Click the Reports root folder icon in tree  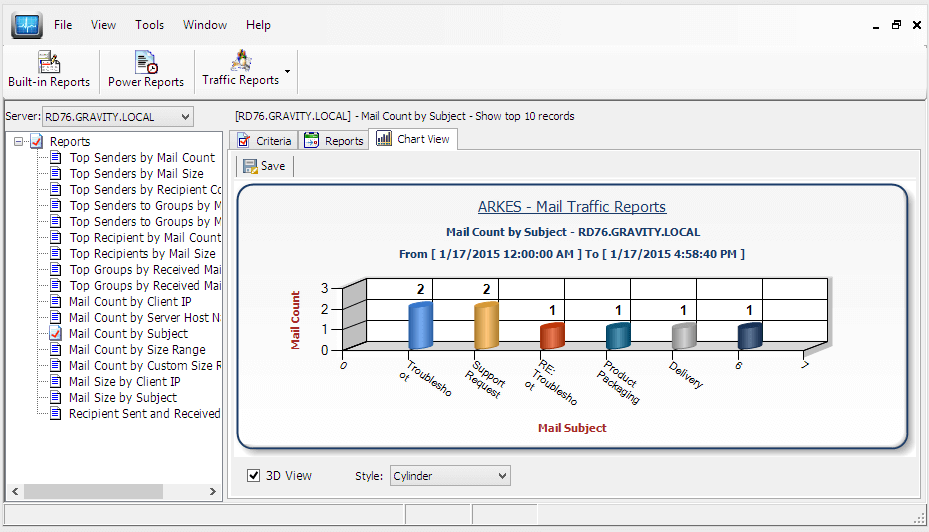(37, 142)
